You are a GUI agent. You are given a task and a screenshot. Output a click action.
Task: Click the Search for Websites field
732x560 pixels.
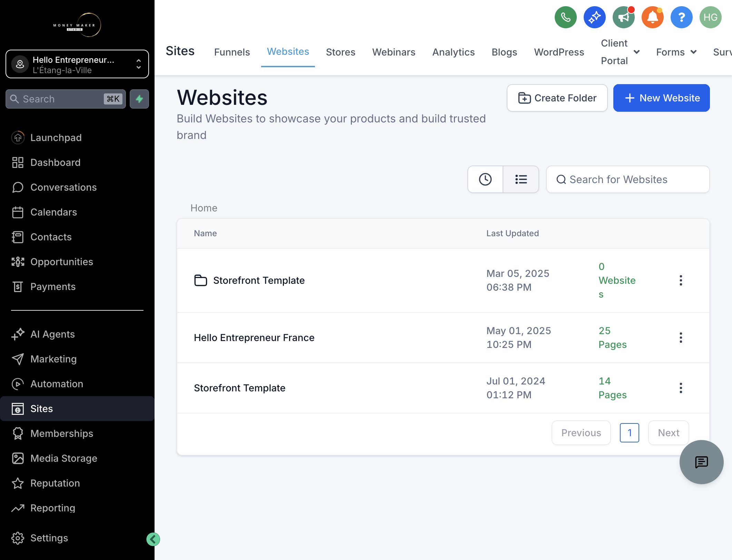tap(628, 179)
